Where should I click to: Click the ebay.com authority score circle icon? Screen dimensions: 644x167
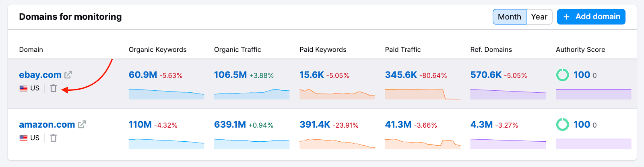[x=562, y=75]
